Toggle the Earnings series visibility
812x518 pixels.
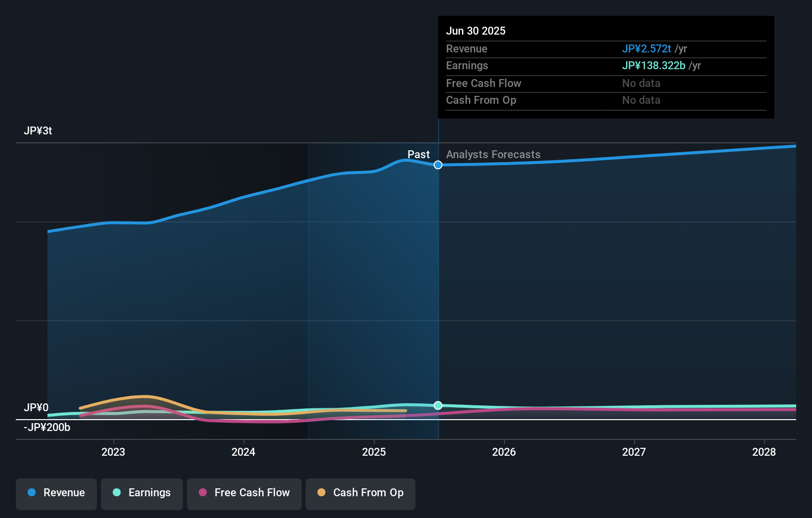pos(142,494)
